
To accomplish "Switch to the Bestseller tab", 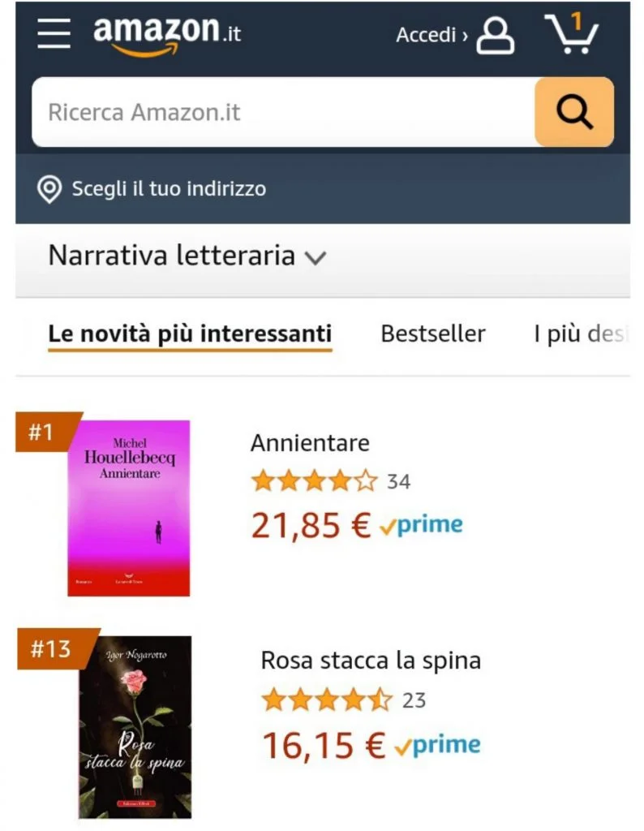I will click(432, 334).
